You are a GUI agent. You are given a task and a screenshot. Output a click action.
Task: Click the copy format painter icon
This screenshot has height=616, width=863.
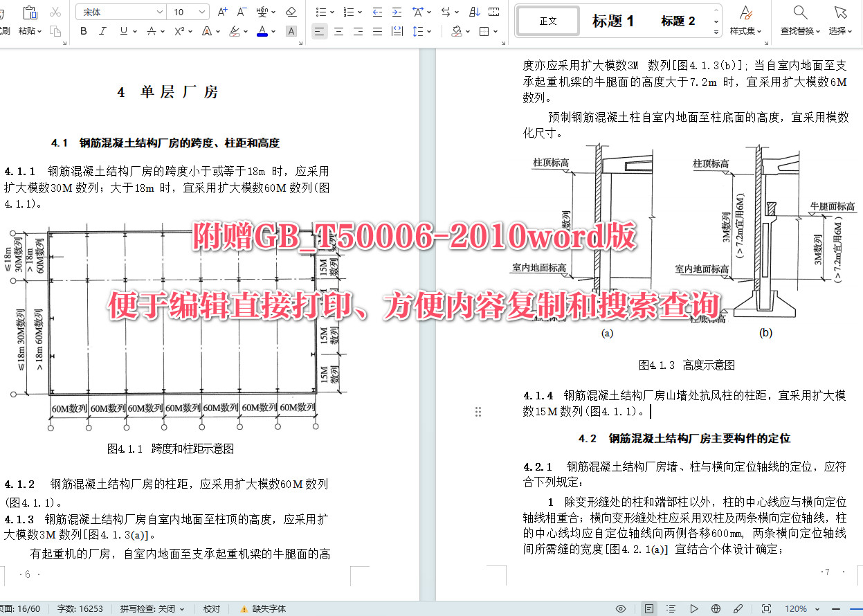(x=55, y=31)
